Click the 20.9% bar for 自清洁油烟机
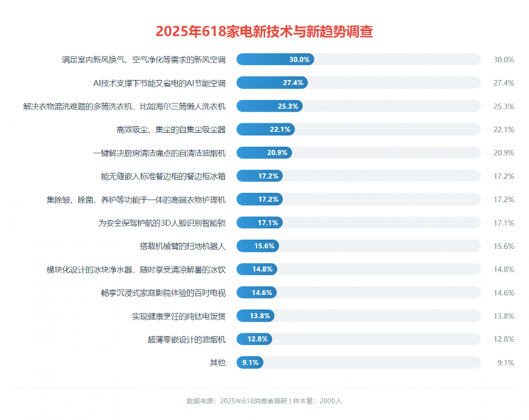 (264, 153)
